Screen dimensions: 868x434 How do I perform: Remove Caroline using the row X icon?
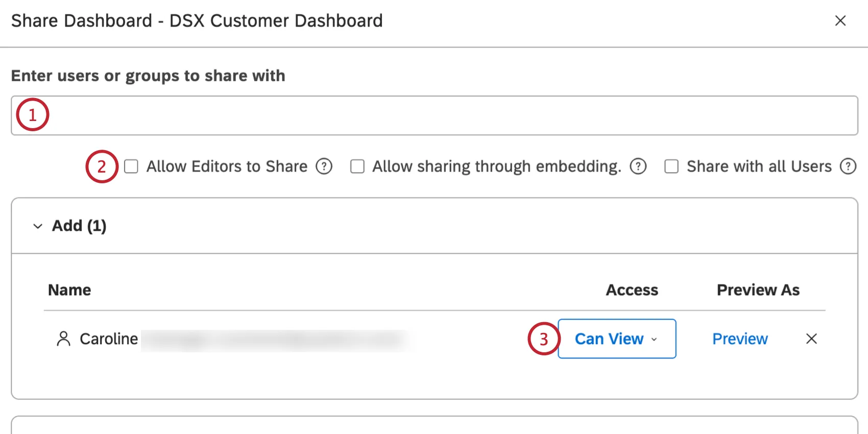tap(811, 339)
